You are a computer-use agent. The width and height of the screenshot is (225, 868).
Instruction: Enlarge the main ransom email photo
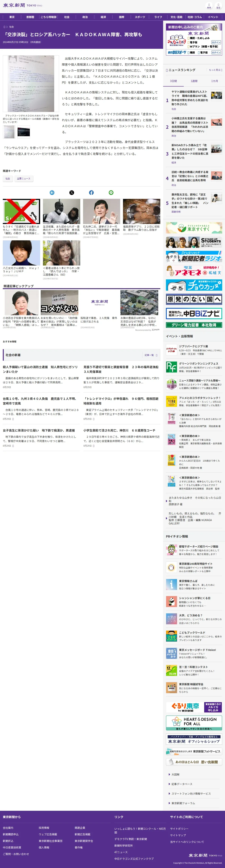click(x=31, y=83)
